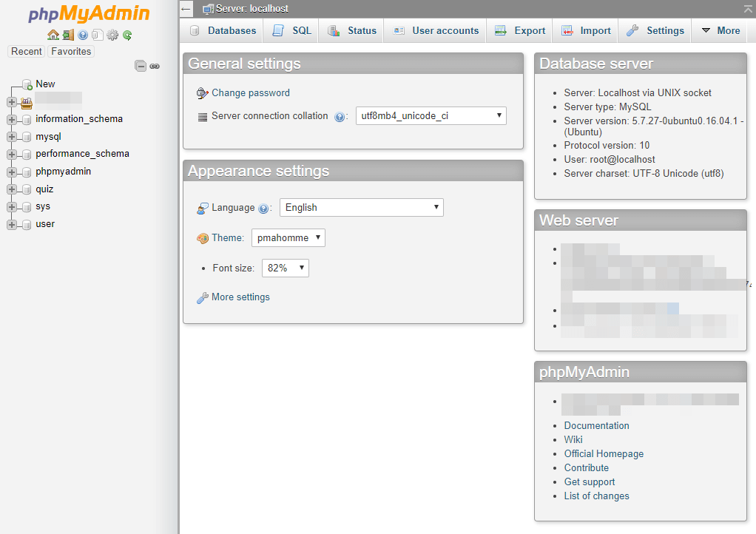Open navigation panel settings with the gear icon

112,36
